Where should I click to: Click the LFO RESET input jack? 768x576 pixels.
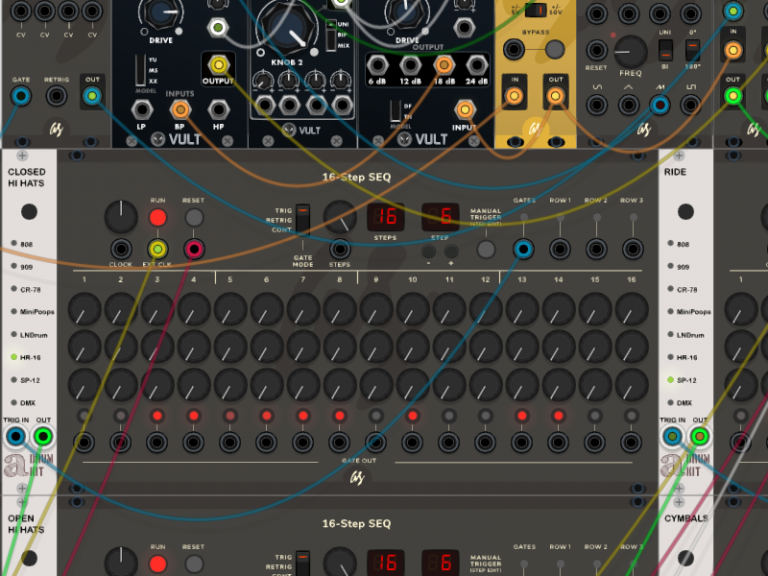597,50
